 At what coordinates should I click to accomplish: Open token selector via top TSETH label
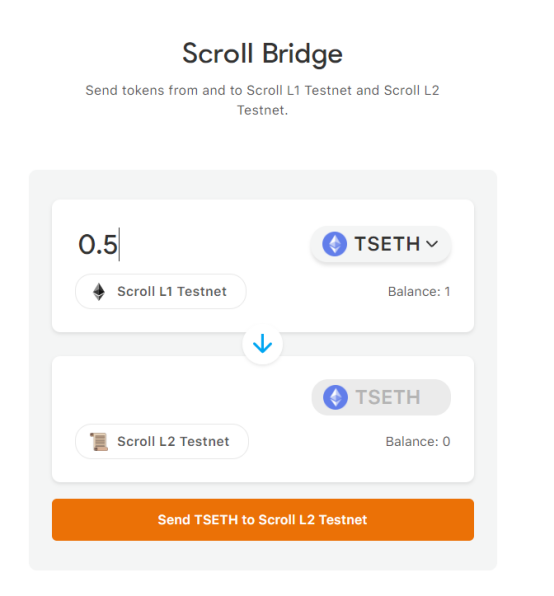click(x=387, y=244)
